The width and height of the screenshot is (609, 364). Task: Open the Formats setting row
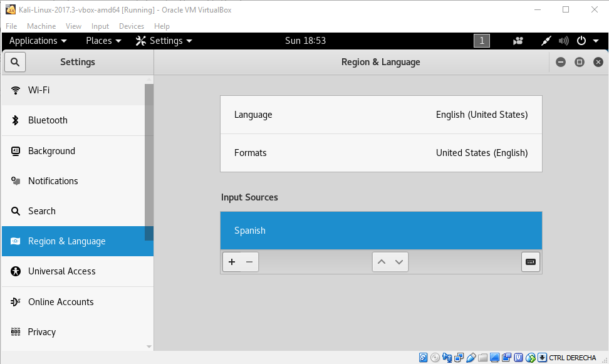381,153
